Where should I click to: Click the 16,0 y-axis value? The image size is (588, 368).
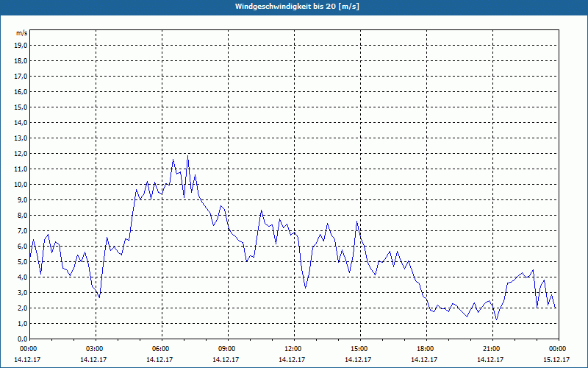(x=21, y=91)
